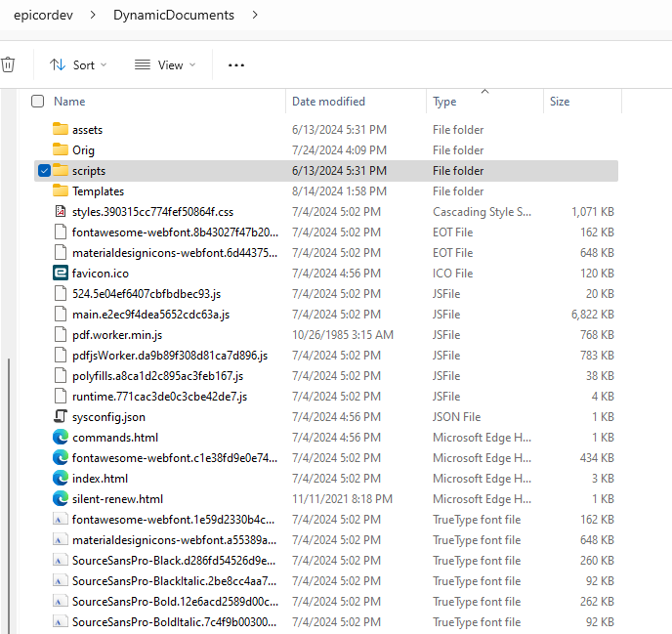Select the pdfjsWorker.da9b89f308d81ca7d896.js file name

tap(170, 356)
